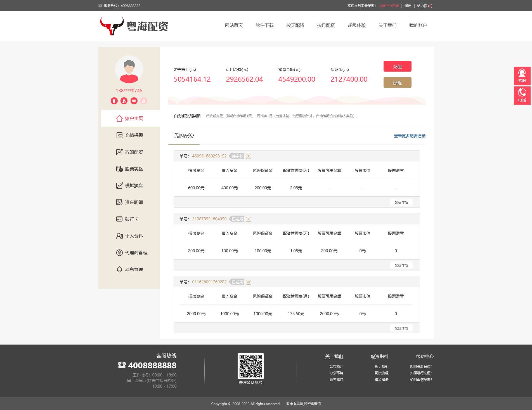Viewport: 532px width, 410px height.
Task: Open 如何进行充值? help link
Action: [421, 373]
